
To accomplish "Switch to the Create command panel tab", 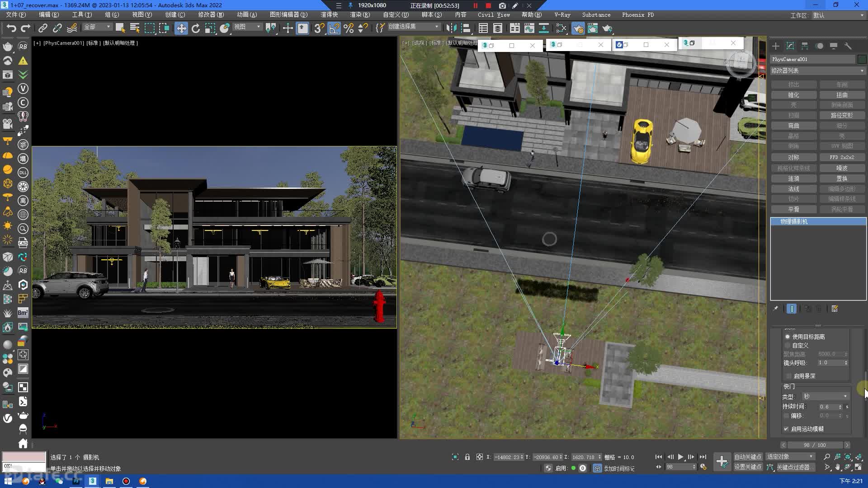I will (776, 46).
